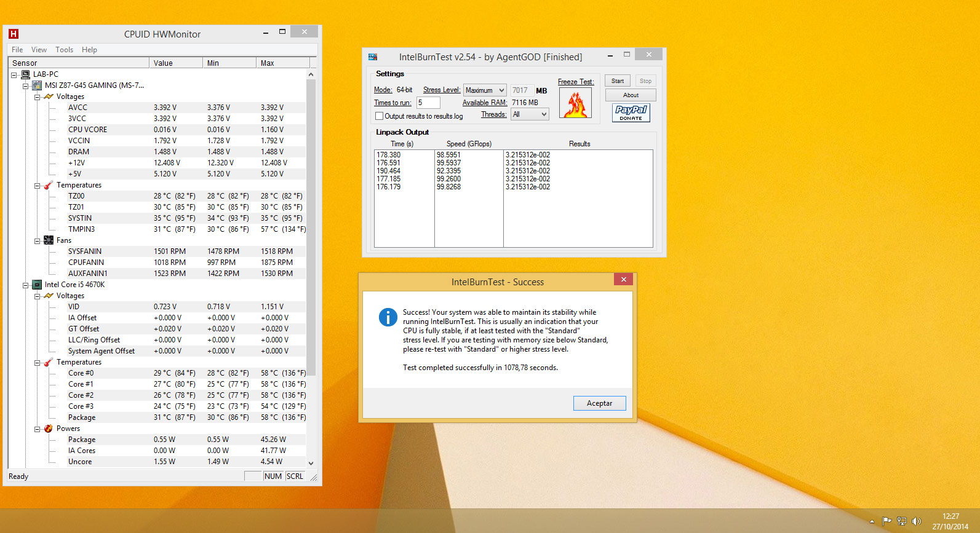Click the Fans category icon
980x533 pixels.
click(x=49, y=240)
